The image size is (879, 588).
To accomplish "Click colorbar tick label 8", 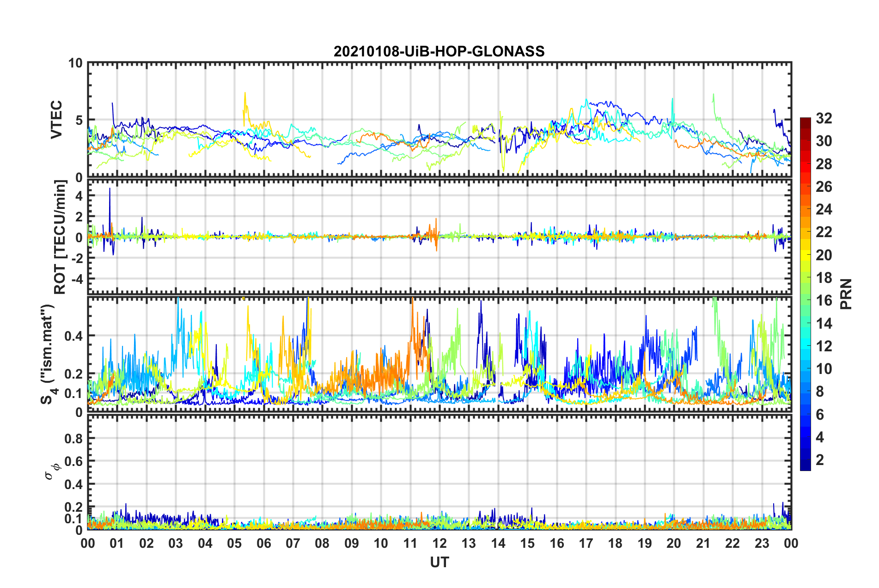I will pos(820,392).
